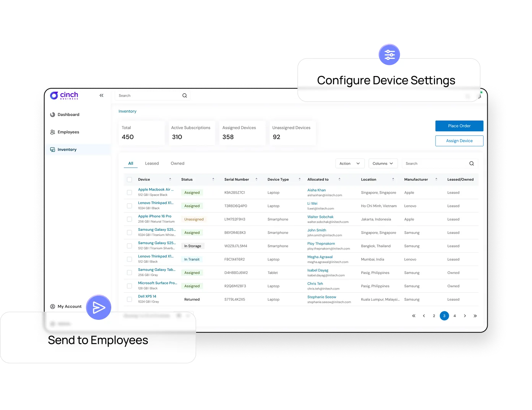This screenshot has height=410, width=532.
Task: Open Aisha Khan's employee link
Action: pos(316,190)
